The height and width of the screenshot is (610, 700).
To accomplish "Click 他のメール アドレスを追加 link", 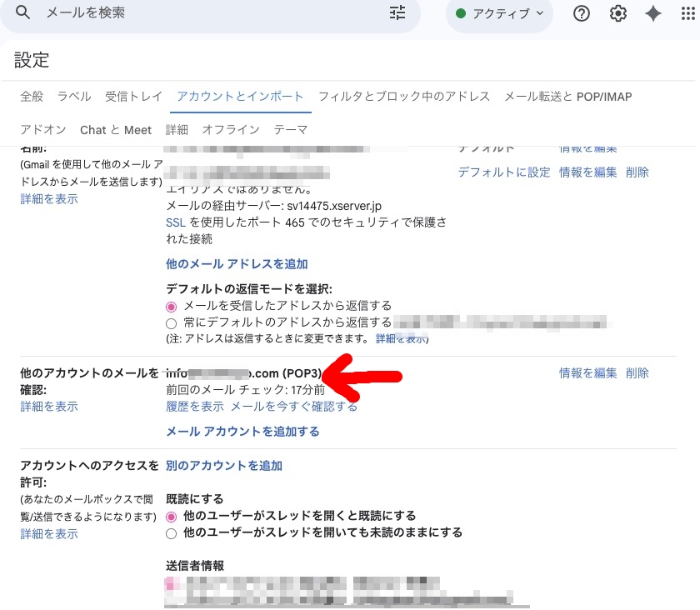I will pos(237,264).
